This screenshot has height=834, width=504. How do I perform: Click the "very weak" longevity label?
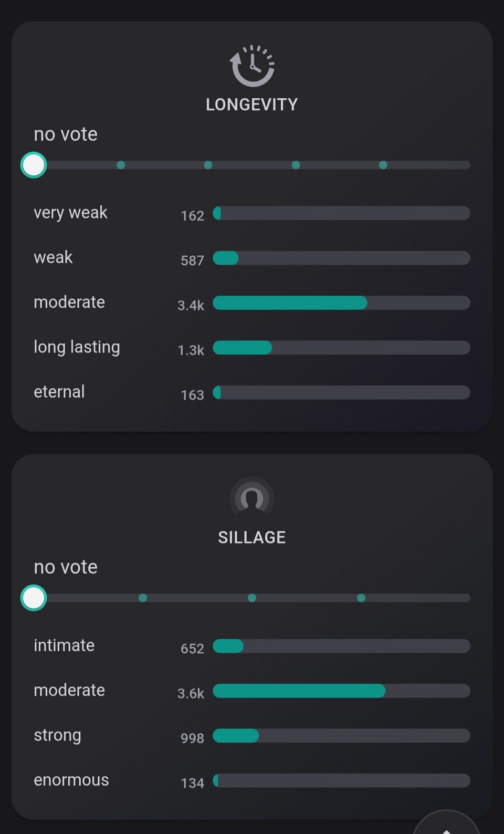pos(70,213)
